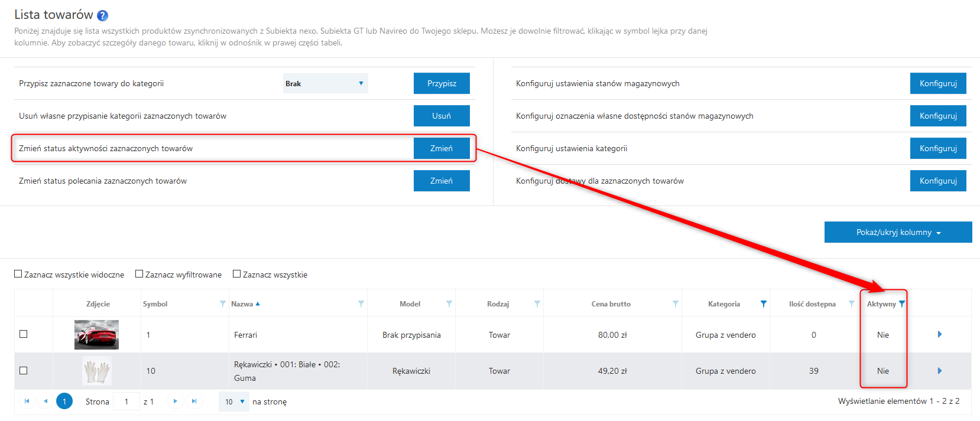The width and height of the screenshot is (980, 421).
Task: Select the Ferrari row checkbox
Action: coord(24,334)
